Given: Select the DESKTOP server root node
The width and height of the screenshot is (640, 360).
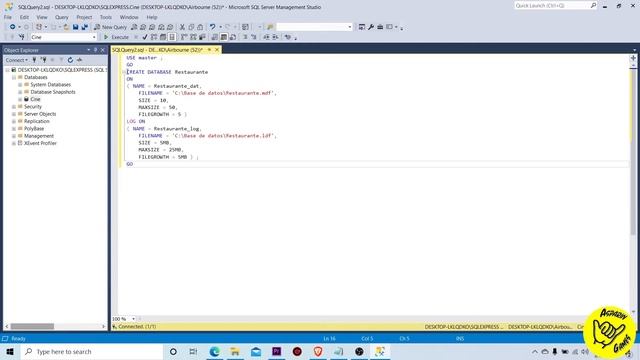Looking at the screenshot, I should [61, 70].
